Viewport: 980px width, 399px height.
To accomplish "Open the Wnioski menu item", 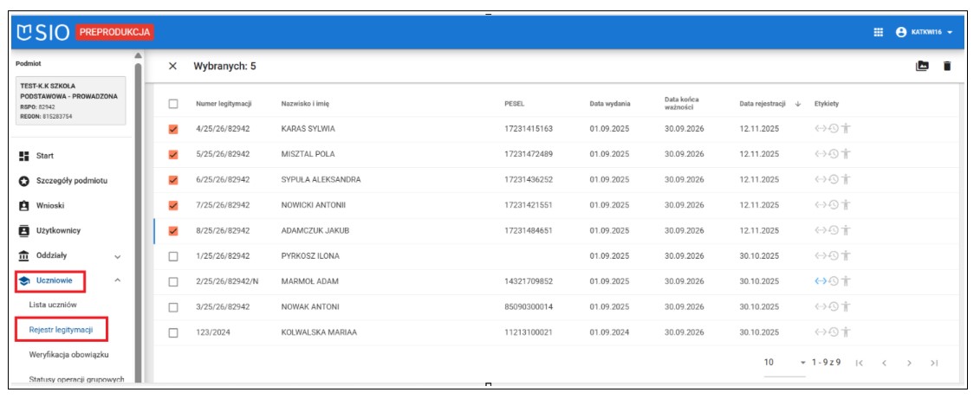I will pos(49,206).
